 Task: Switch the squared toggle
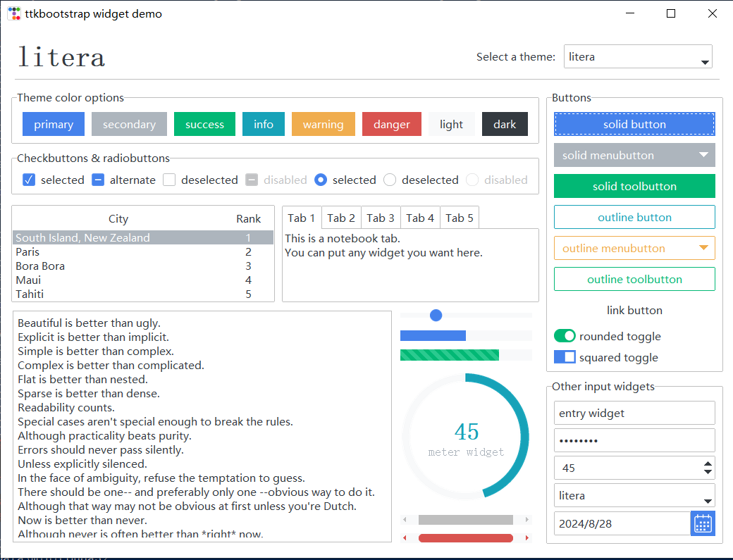coord(565,357)
